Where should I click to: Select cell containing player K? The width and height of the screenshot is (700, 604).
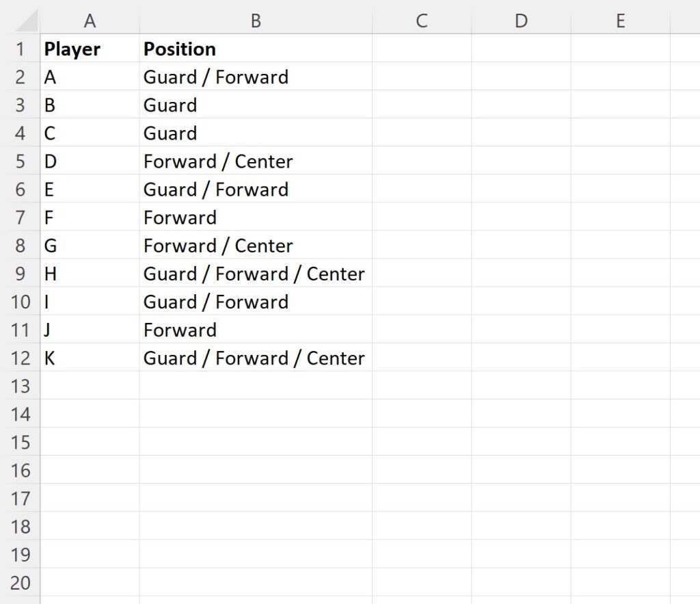click(x=90, y=358)
